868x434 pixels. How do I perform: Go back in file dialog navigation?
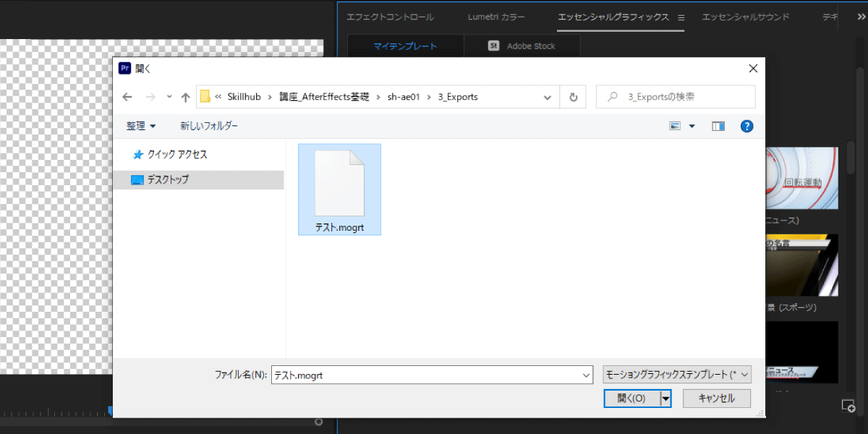tap(127, 97)
